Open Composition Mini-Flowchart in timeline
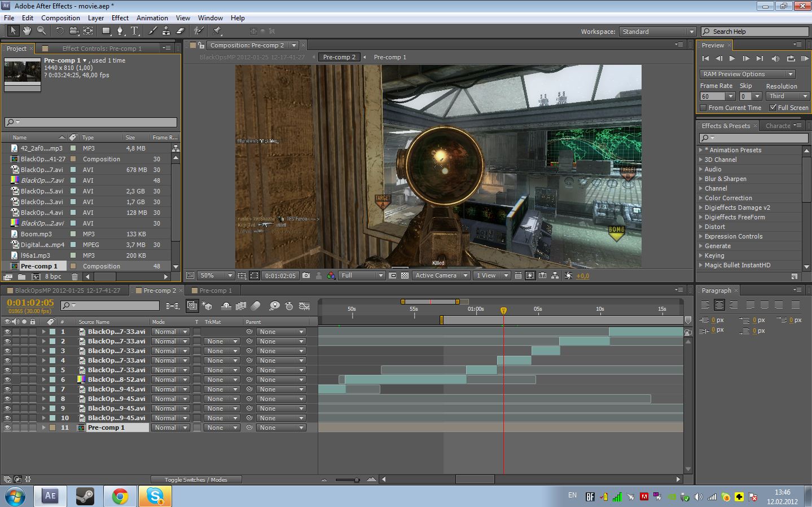812x507 pixels. tap(172, 306)
